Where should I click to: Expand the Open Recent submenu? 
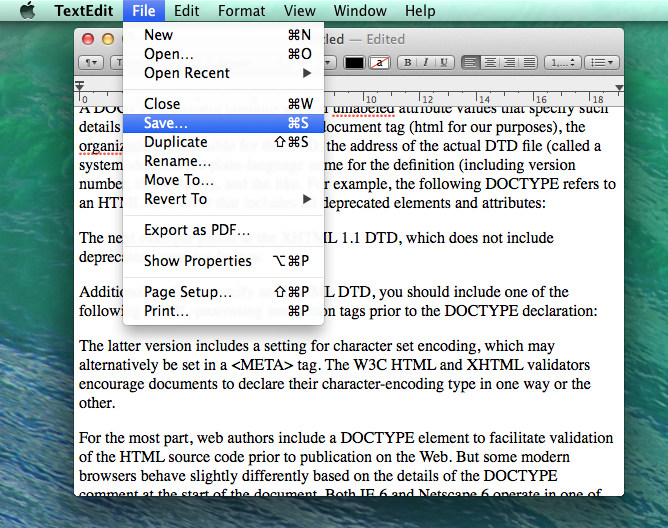click(223, 73)
